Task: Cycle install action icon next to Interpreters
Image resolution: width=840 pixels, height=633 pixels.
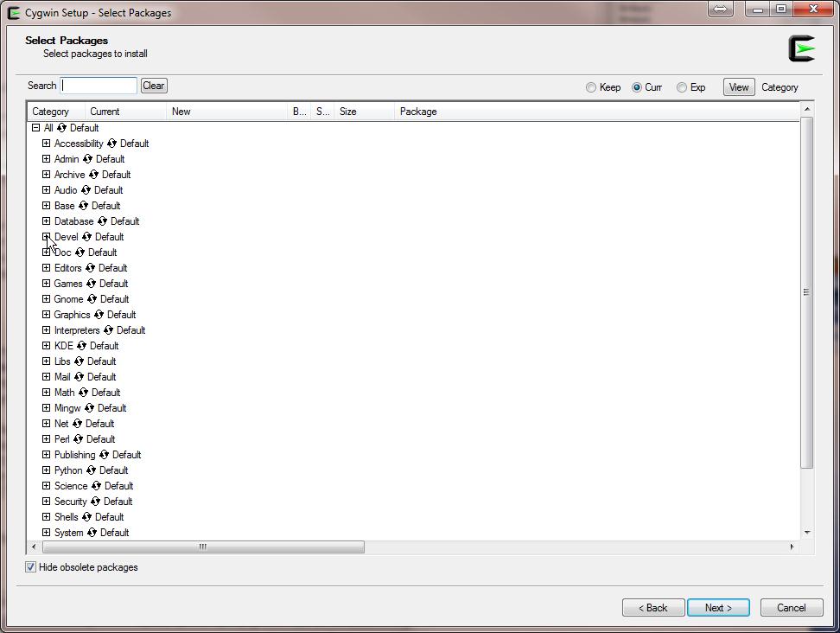Action: 108,330
